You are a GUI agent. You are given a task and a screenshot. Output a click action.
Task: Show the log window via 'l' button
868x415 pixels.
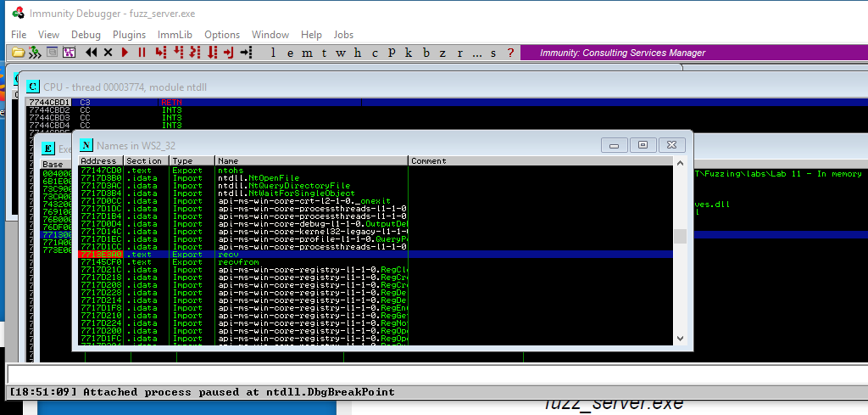click(x=273, y=53)
